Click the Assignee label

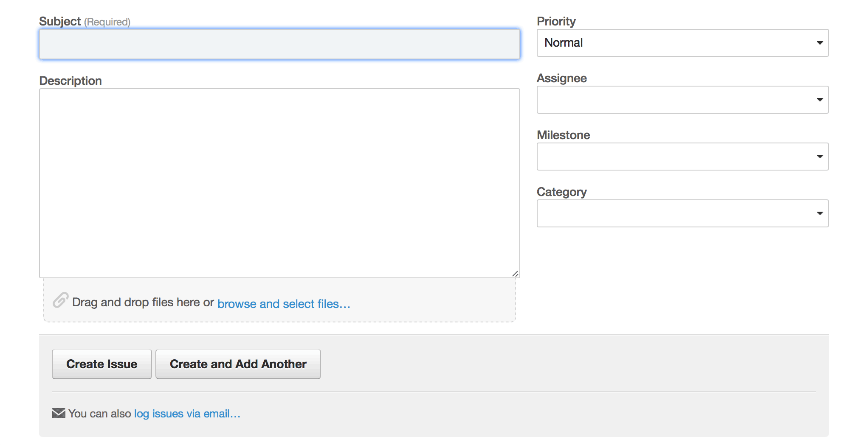[562, 78]
